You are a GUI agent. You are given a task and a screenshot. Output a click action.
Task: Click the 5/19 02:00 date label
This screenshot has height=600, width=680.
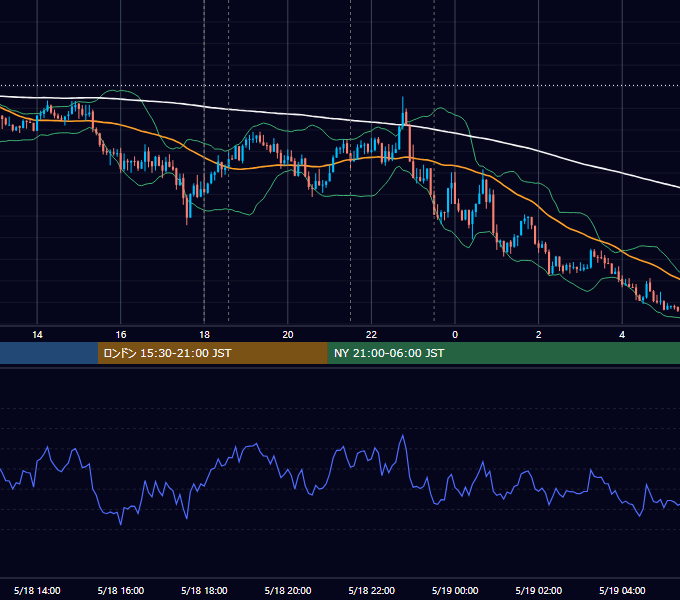point(539,590)
